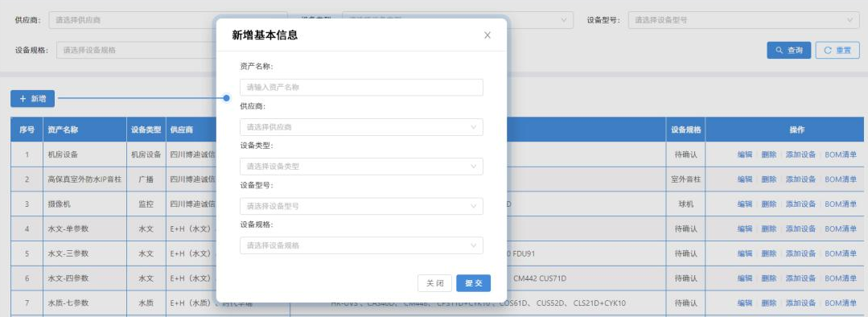Select the 水文-三参数 cell
Viewport: 868px width, 317px height.
click(x=84, y=254)
